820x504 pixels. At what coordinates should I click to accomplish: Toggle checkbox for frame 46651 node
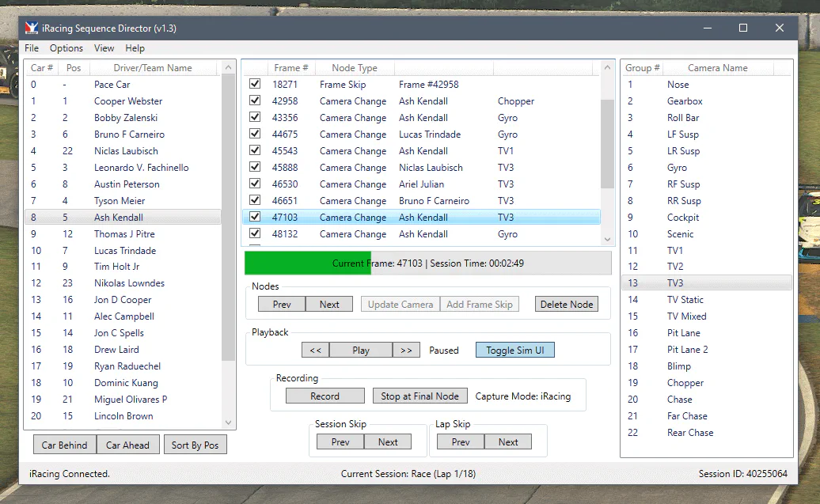click(255, 200)
